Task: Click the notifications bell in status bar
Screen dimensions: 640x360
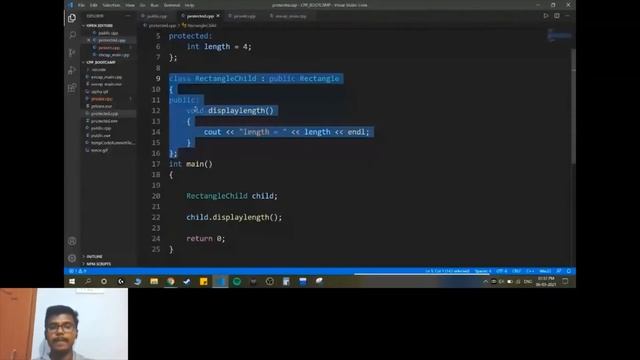Action: pos(569,271)
